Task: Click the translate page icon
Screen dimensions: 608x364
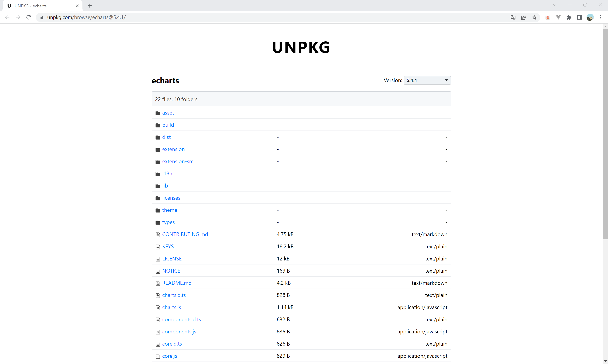Action: (513, 17)
